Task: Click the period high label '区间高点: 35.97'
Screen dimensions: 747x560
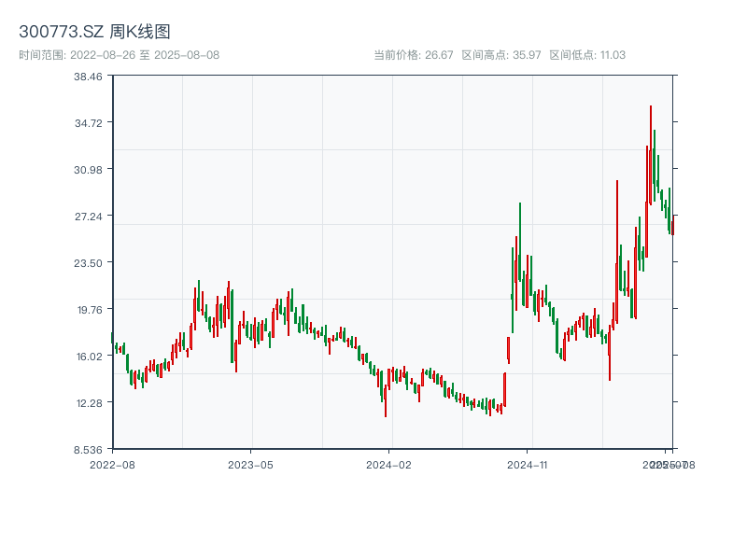Action: coord(501,55)
